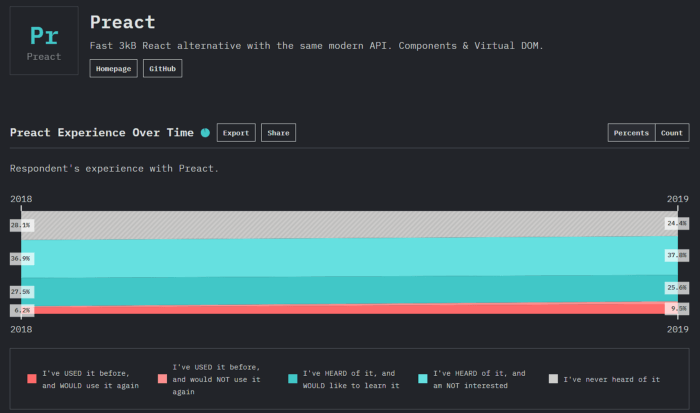Select the 28.1% label for 2018
Image resolution: width=700 pixels, height=413 pixels.
click(22, 225)
